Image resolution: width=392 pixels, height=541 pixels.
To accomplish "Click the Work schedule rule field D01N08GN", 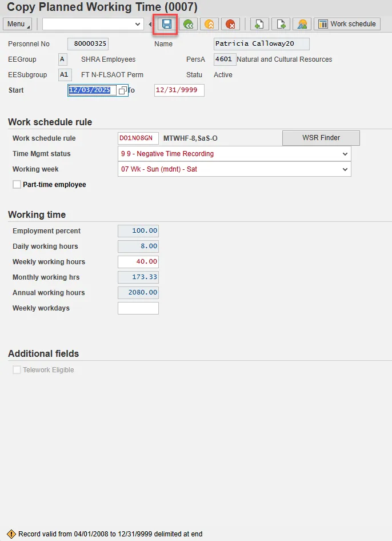I will (x=138, y=138).
